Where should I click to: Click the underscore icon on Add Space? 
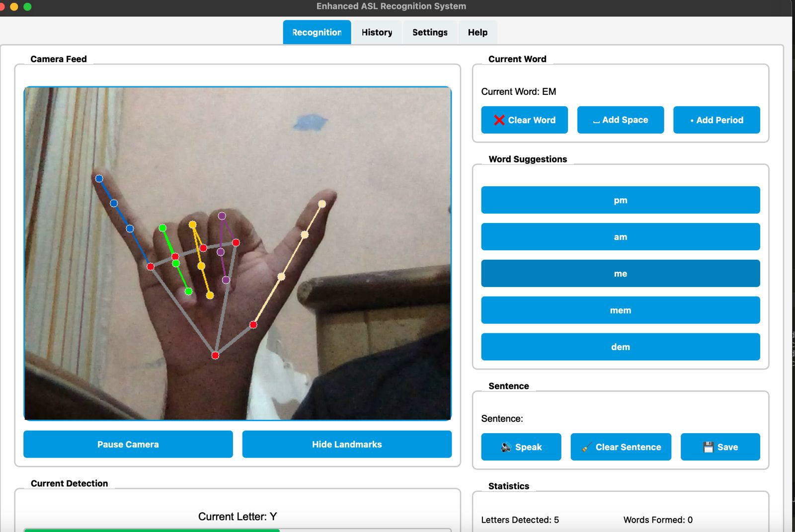coord(596,121)
